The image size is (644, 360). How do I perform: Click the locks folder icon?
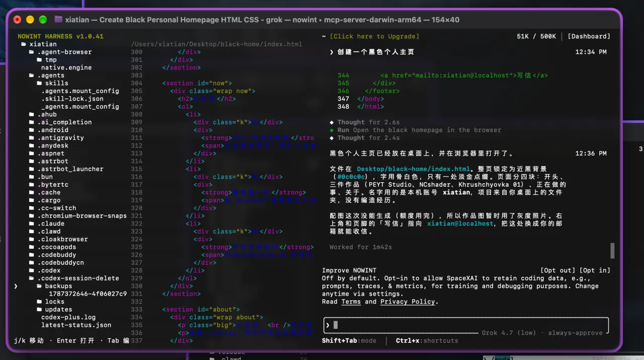point(40,302)
